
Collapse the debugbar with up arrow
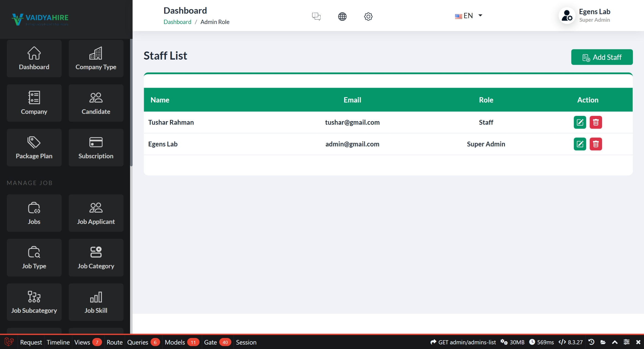coord(615,342)
